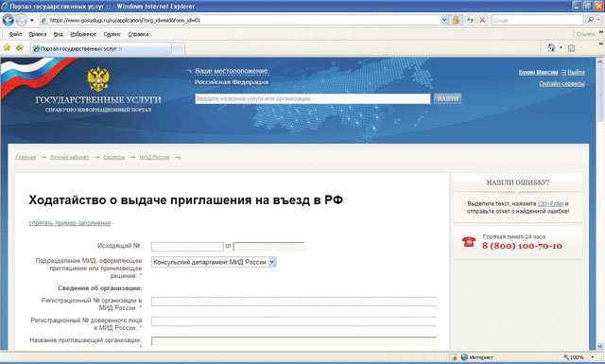Click the vertical scrollbar down arrow

point(600,346)
